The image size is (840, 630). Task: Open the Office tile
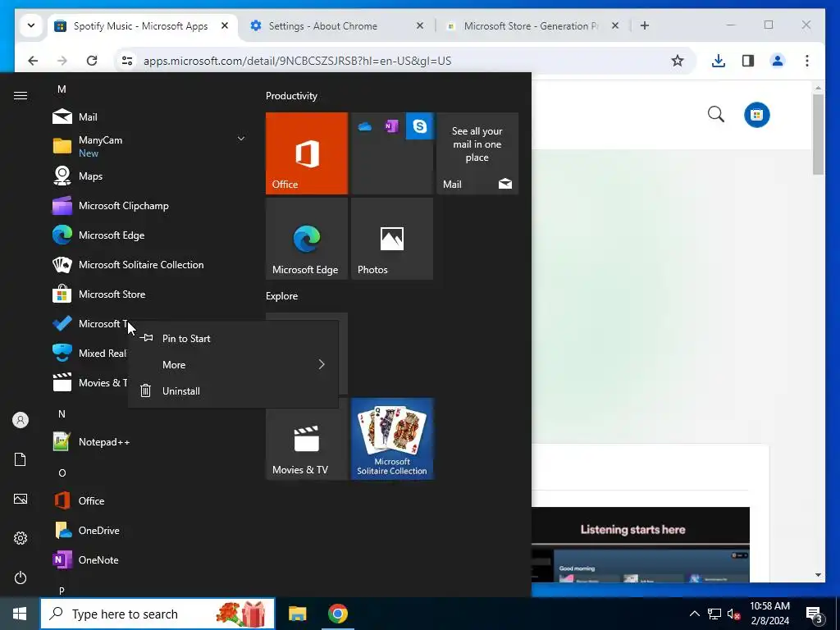[307, 153]
